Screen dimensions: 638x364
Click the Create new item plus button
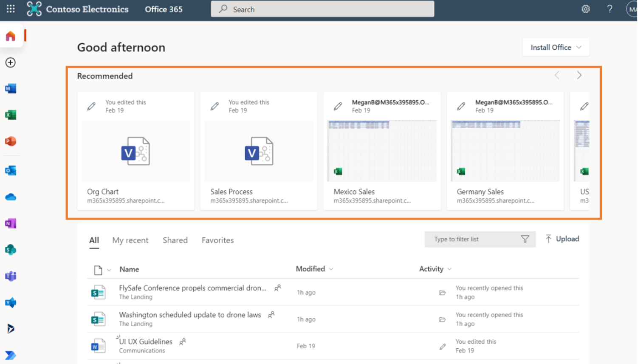coord(10,62)
